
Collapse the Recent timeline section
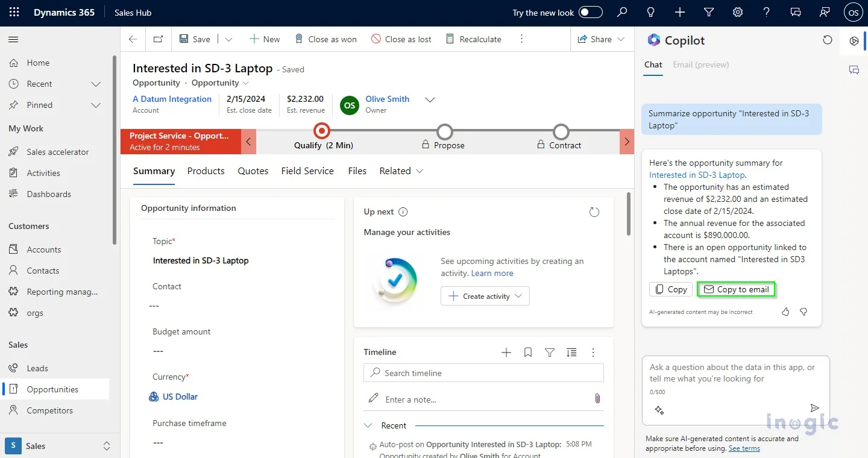click(x=368, y=425)
